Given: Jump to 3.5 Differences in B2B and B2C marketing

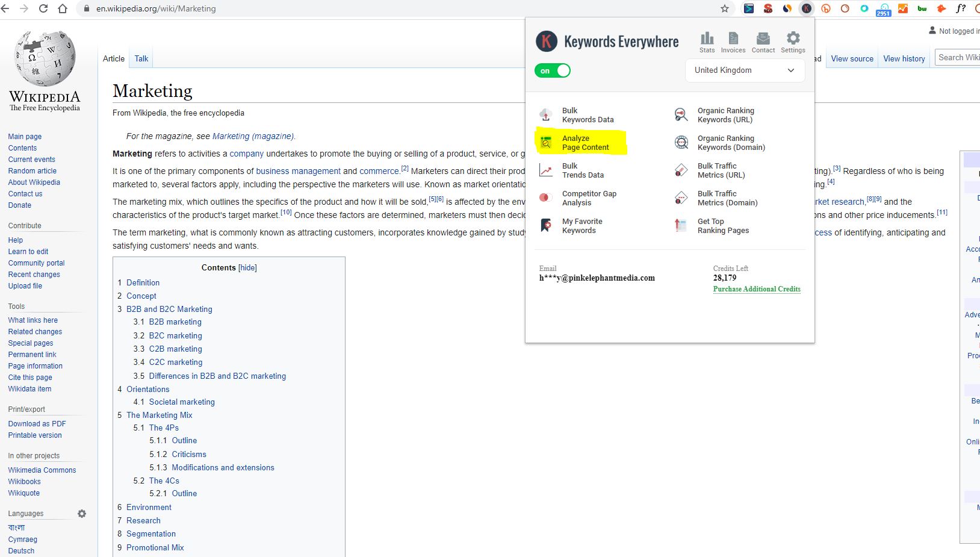Looking at the screenshot, I should 217,376.
